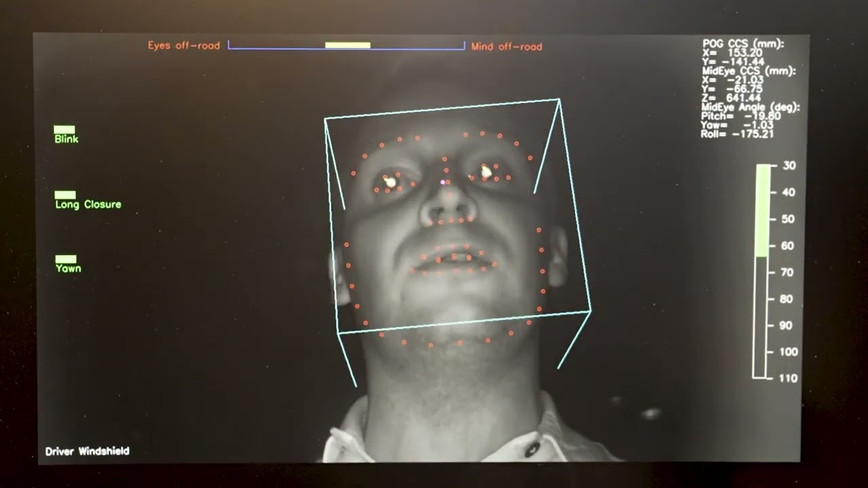The image size is (868, 488).
Task: Click the 110 mark on the gauge scale
Action: pyautogui.click(x=788, y=378)
